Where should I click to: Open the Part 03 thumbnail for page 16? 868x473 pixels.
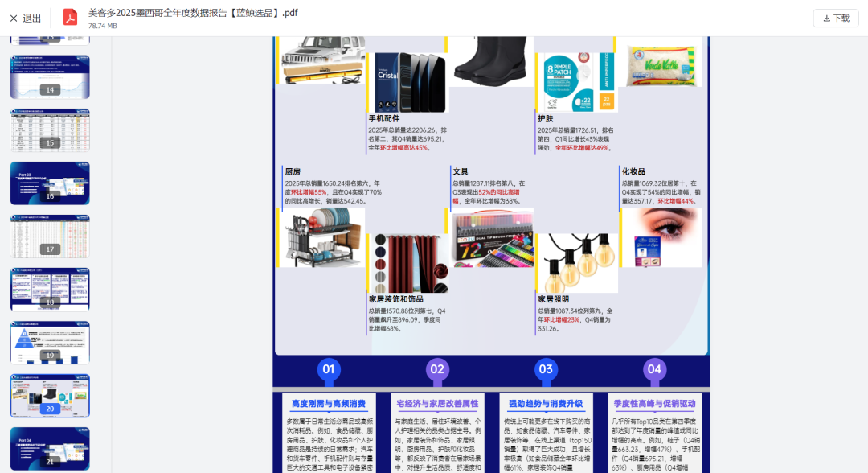point(50,183)
